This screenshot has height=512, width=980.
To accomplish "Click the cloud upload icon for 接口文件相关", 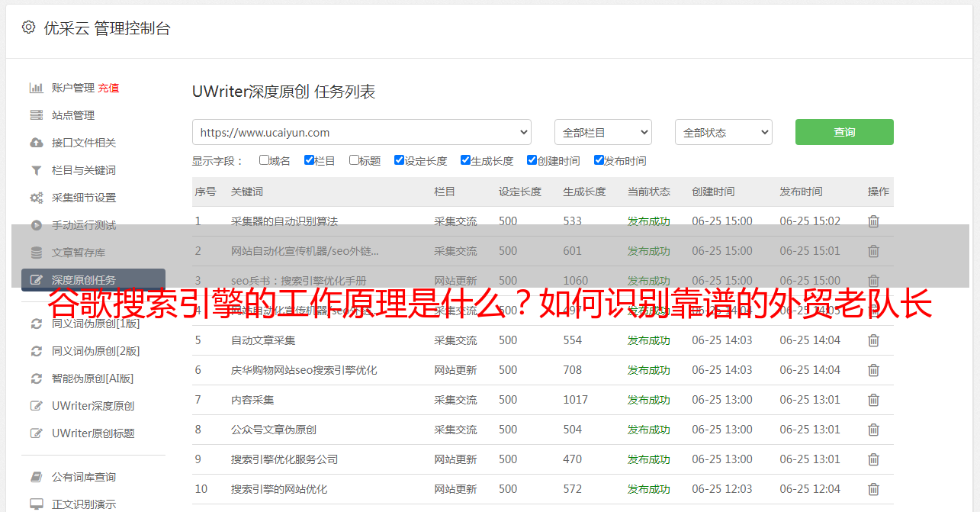I will pos(36,143).
